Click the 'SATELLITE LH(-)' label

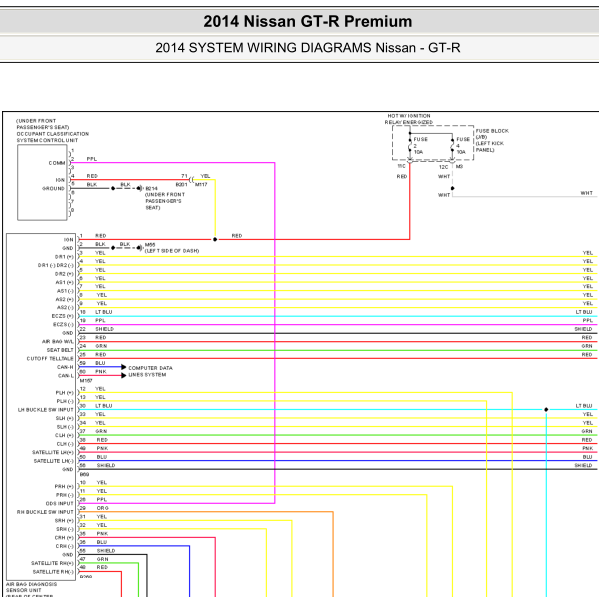click(53, 461)
